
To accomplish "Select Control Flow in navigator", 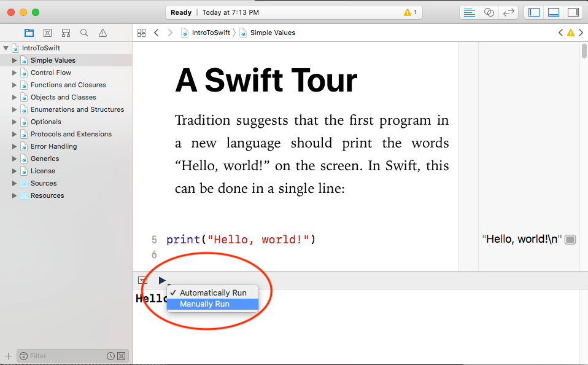I will [66, 73].
